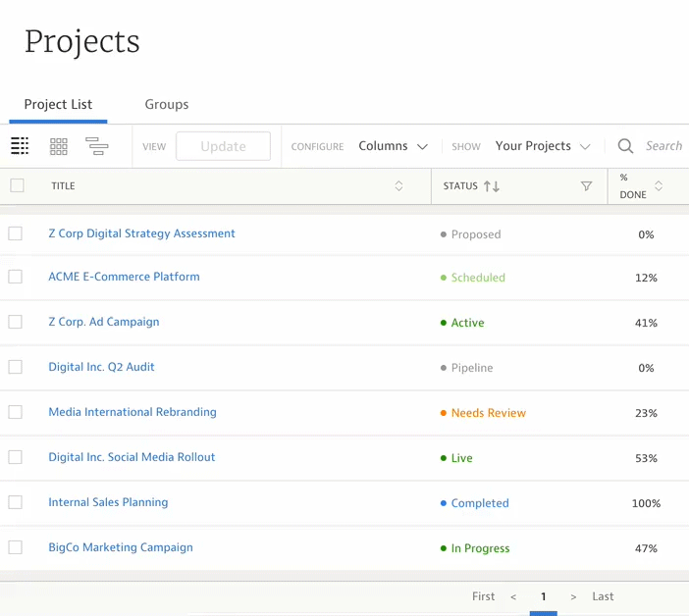Switch to Gantt timeline view icon
The height and width of the screenshot is (616, 689).
click(x=97, y=146)
